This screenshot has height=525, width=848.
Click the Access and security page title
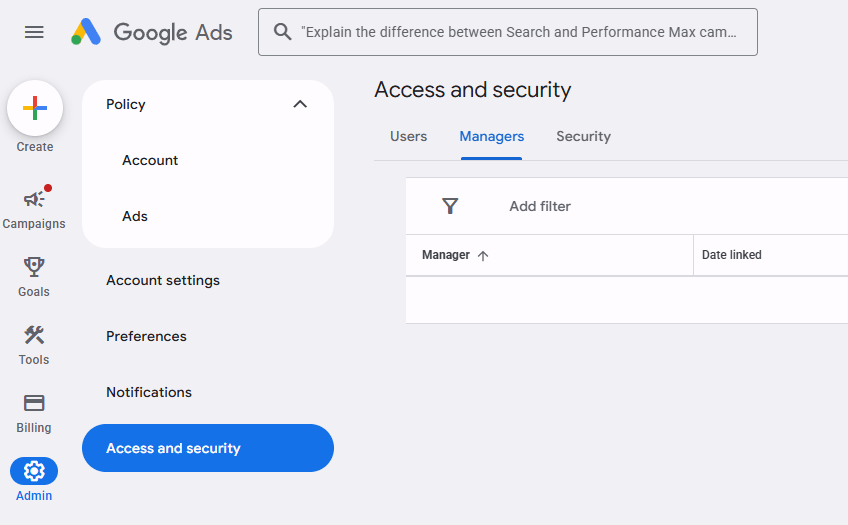[473, 90]
